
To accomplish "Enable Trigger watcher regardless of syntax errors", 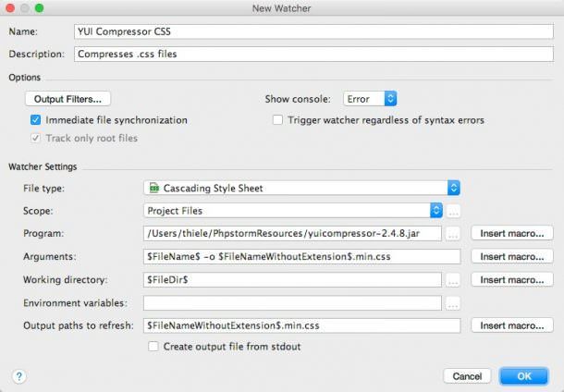I will point(277,120).
